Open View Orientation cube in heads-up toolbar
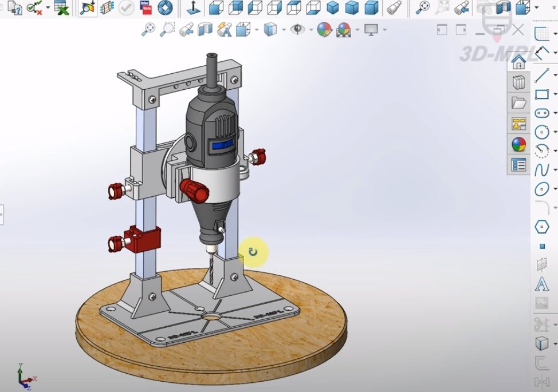 [243, 30]
